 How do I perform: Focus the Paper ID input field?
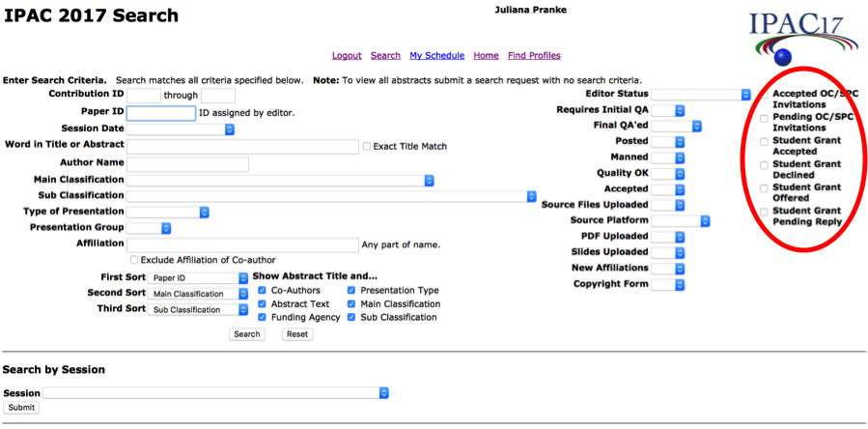point(160,113)
